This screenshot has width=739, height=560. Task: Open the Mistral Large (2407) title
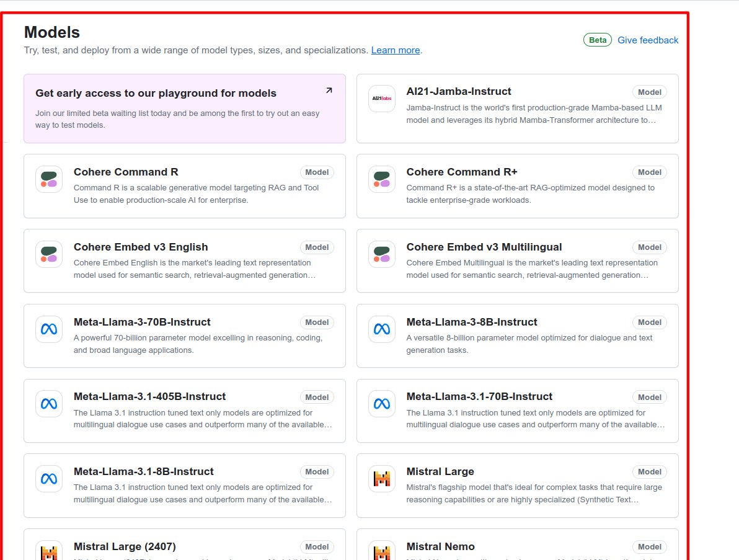pos(125,546)
